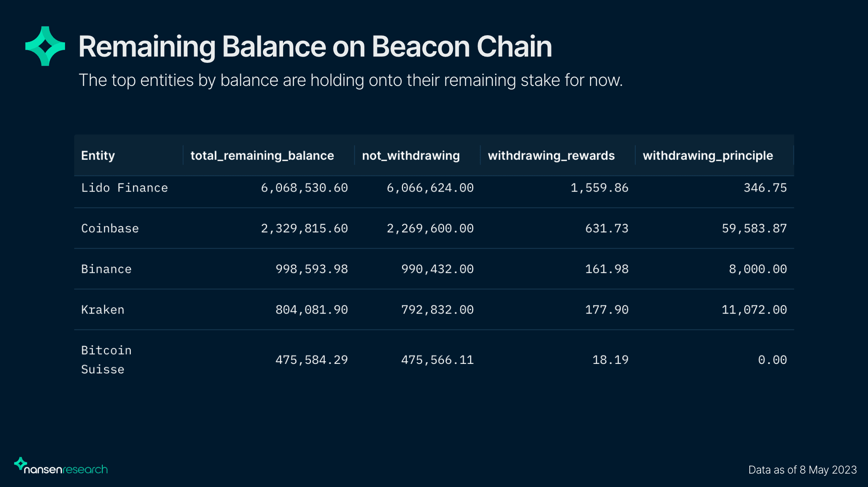Click the not_withdrawing column header
This screenshot has height=487, width=868.
[x=411, y=155]
